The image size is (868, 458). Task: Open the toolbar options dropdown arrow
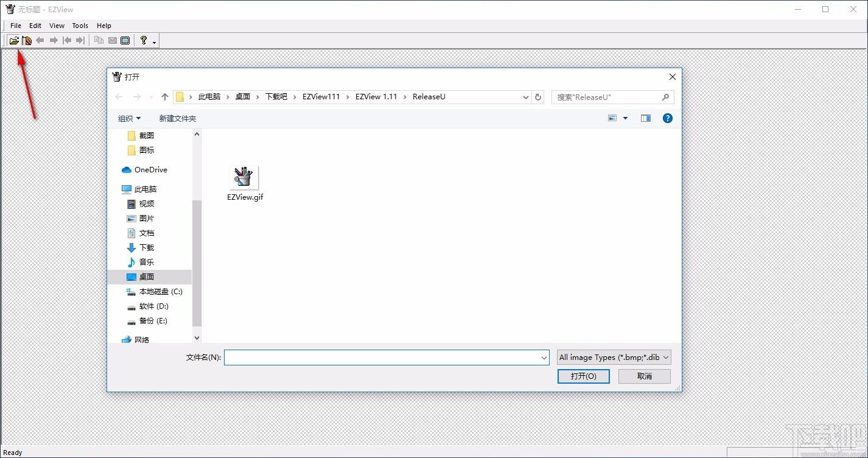155,42
